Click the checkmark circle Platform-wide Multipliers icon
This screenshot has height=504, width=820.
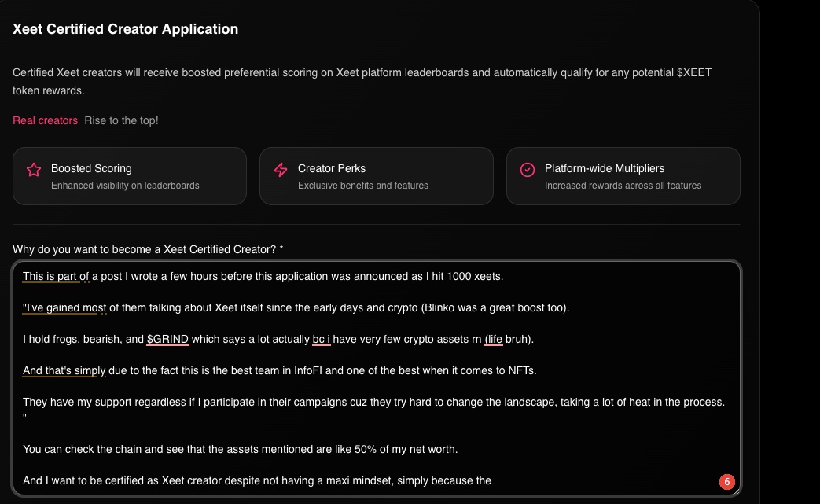(528, 170)
